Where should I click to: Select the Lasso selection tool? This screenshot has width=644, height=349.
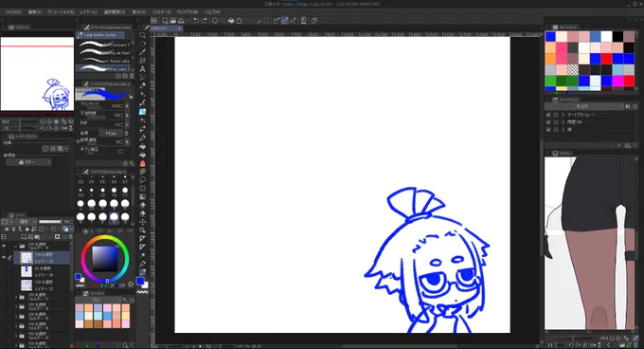point(142,179)
